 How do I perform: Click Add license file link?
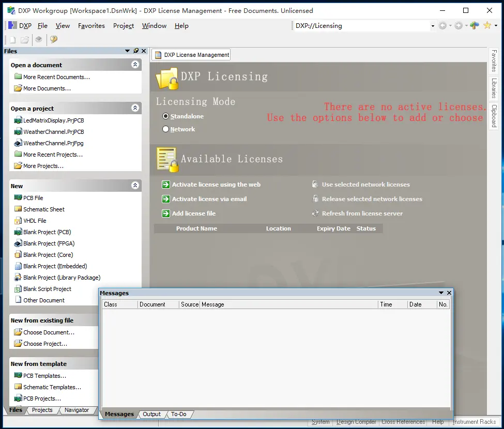point(193,213)
